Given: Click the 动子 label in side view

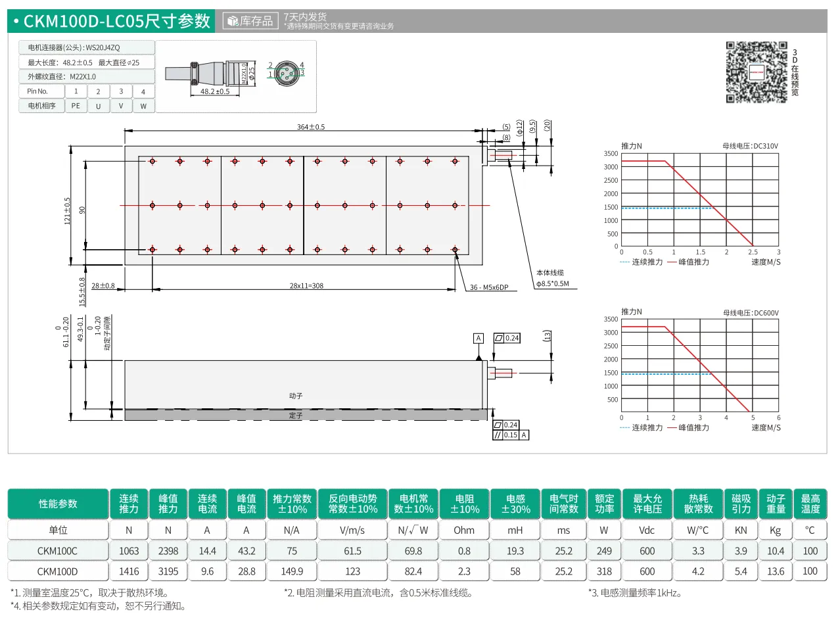Looking at the screenshot, I should coord(296,396).
